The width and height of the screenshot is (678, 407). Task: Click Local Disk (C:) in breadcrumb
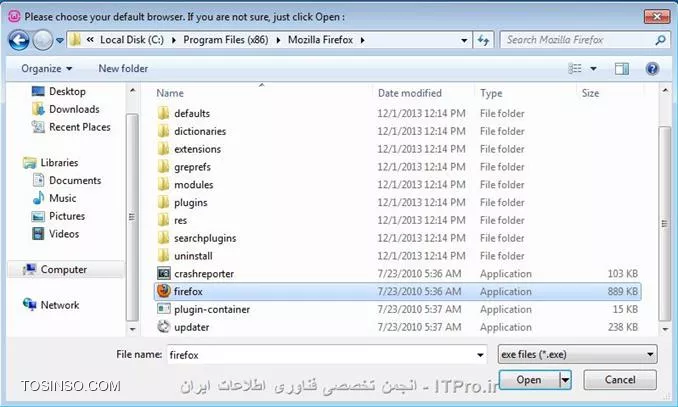tap(132, 40)
